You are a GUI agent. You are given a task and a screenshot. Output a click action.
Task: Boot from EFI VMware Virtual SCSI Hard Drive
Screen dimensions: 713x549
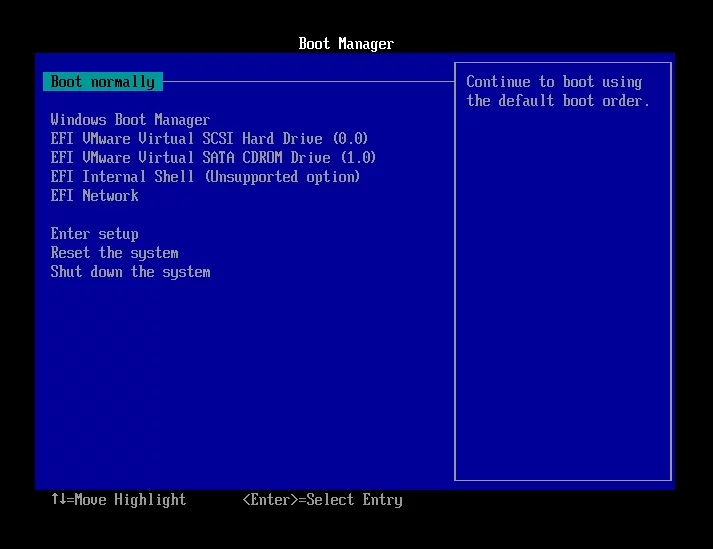(209, 139)
